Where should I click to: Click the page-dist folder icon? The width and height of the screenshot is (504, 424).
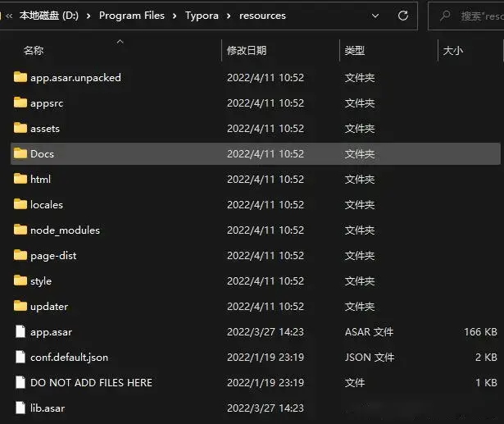pos(20,255)
